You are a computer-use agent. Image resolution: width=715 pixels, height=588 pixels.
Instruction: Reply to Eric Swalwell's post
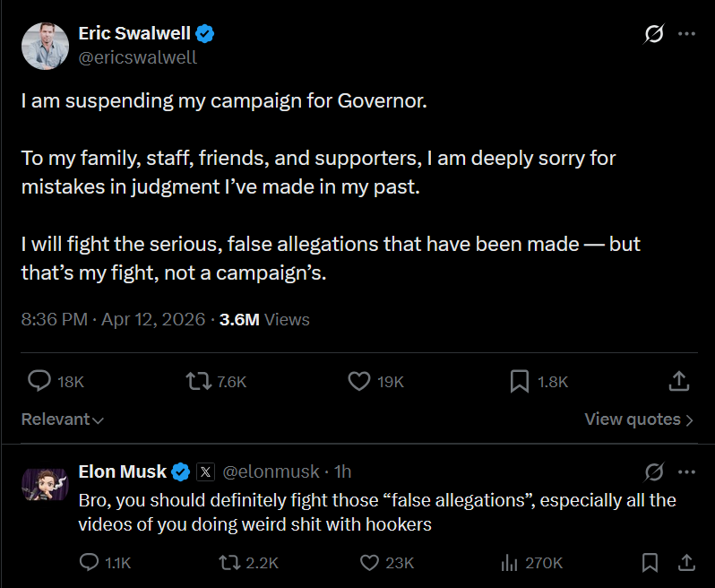click(x=40, y=381)
